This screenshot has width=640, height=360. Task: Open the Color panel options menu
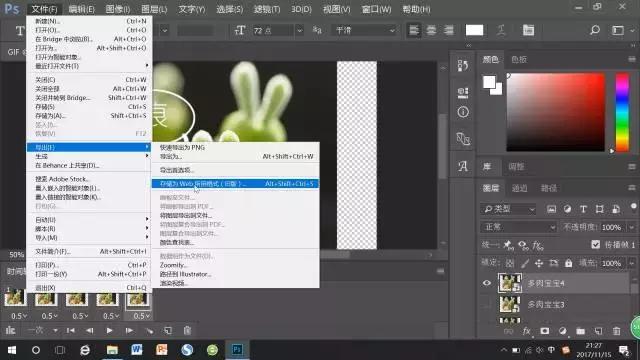(x=632, y=60)
